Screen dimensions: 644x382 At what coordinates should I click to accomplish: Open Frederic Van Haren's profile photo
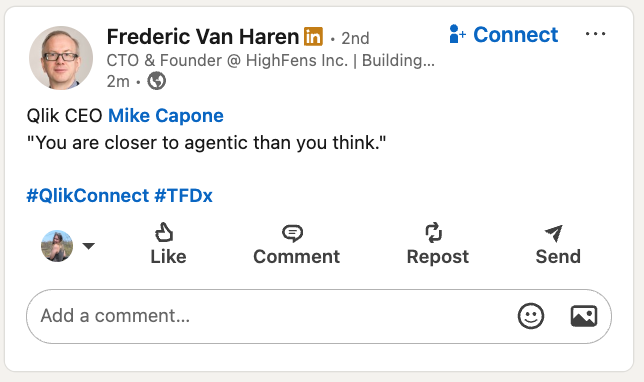(61, 58)
